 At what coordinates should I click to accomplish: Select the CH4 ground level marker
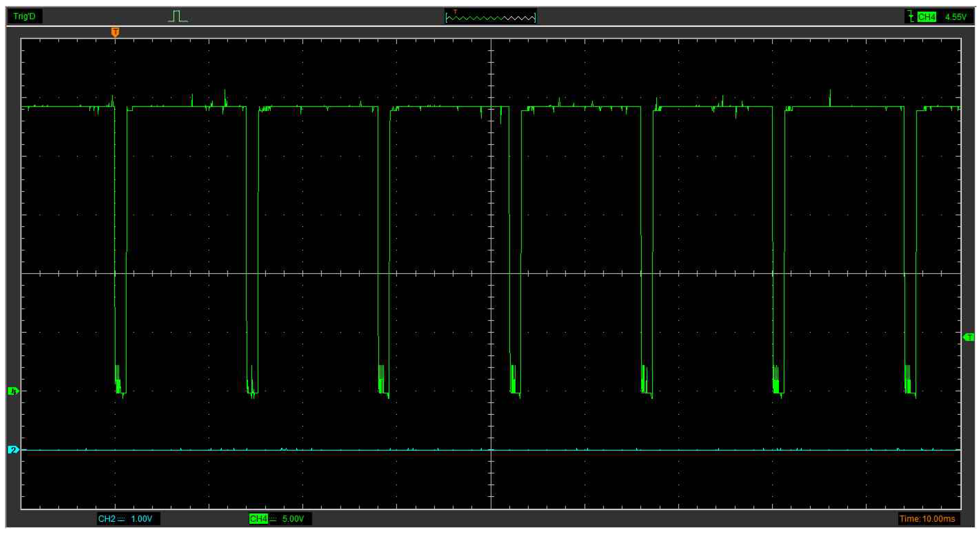point(13,391)
